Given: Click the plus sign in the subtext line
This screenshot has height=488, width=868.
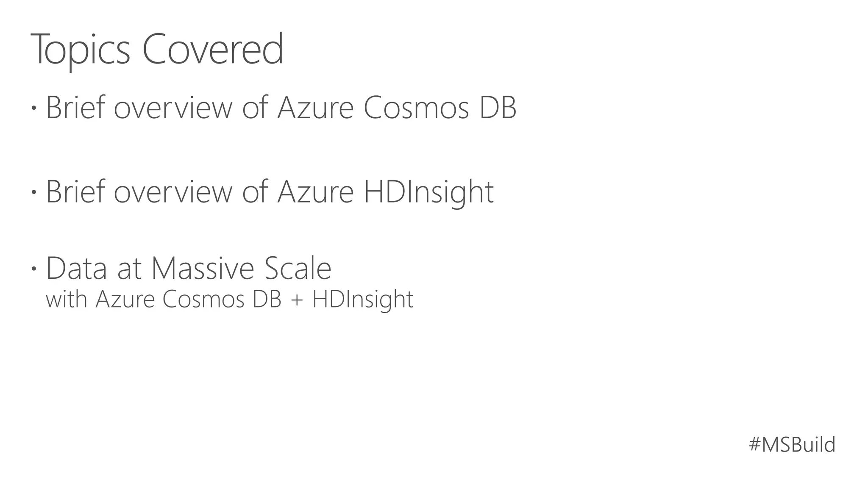Looking at the screenshot, I should 297,300.
